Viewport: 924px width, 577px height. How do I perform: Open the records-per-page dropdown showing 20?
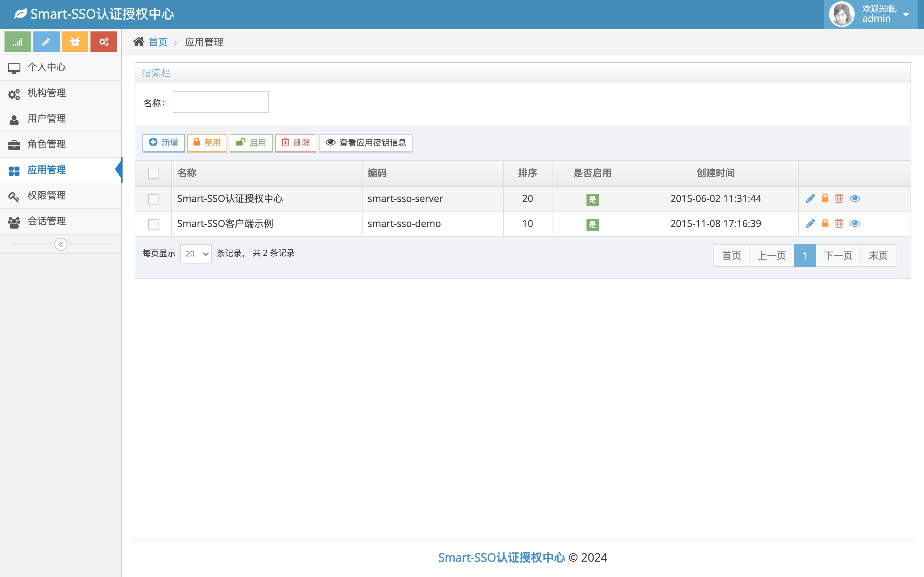pyautogui.click(x=196, y=254)
